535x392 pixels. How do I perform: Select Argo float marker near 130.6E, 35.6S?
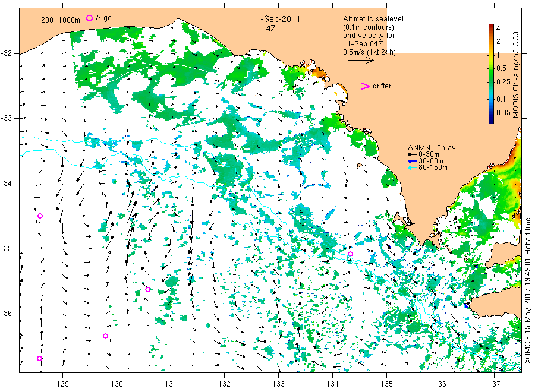[148, 289]
